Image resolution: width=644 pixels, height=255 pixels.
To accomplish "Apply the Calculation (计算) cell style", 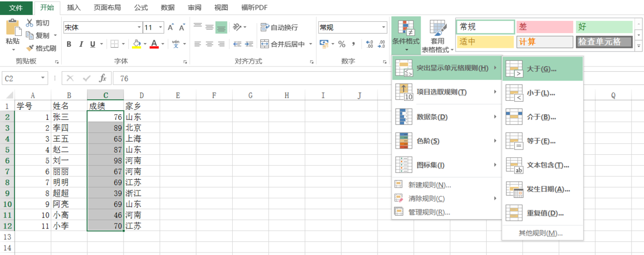I will [x=544, y=42].
